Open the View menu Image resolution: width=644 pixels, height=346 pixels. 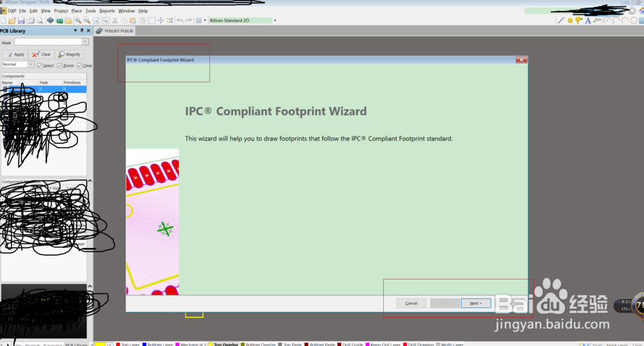[x=46, y=11]
